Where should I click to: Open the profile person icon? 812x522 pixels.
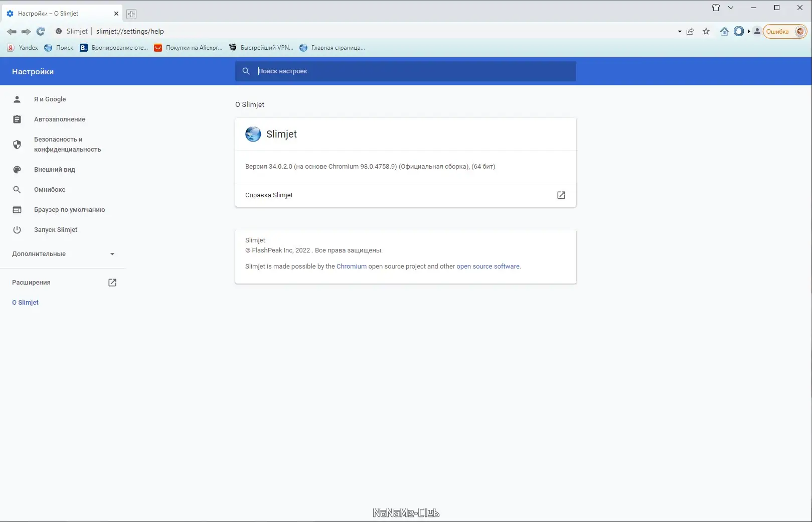pos(757,31)
